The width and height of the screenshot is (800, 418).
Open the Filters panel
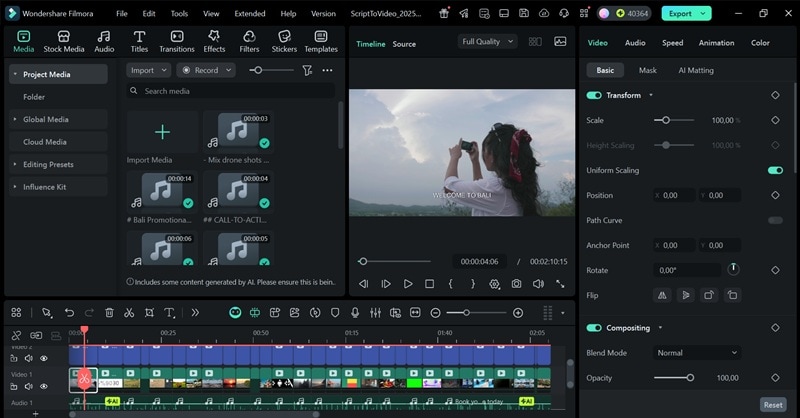coord(249,41)
